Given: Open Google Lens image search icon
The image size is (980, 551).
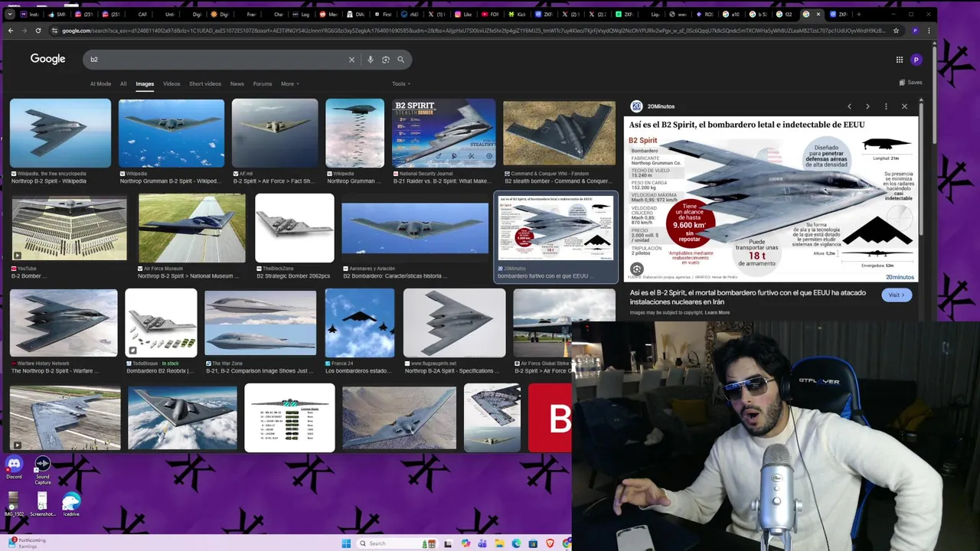Looking at the screenshot, I should point(386,60).
